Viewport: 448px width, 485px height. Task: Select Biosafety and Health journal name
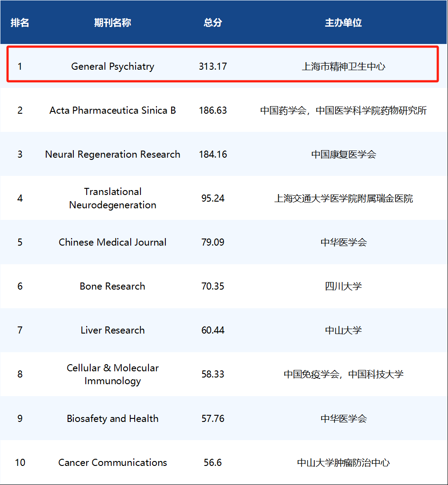pos(113,418)
